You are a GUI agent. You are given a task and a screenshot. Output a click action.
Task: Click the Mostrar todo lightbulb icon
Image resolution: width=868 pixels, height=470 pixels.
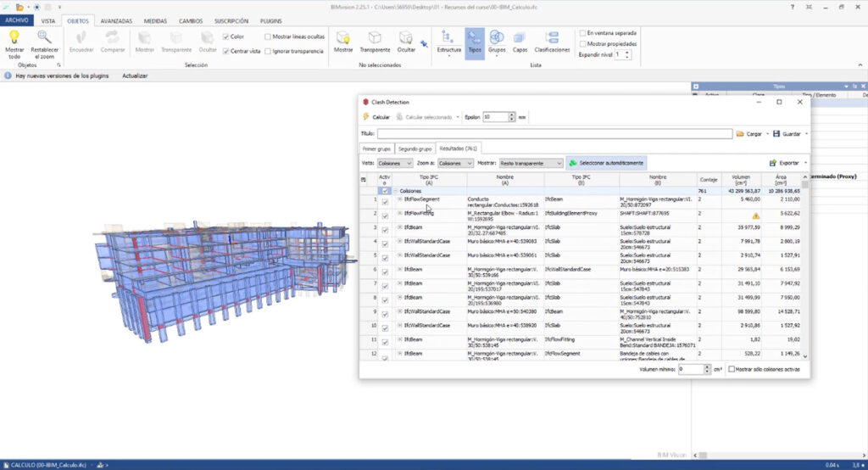coord(14,36)
